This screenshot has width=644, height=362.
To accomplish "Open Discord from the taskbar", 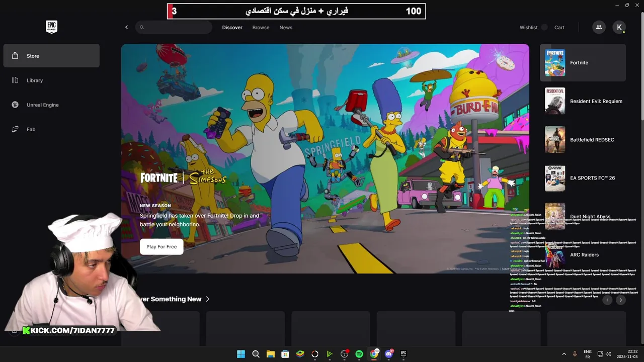I will coord(388,354).
